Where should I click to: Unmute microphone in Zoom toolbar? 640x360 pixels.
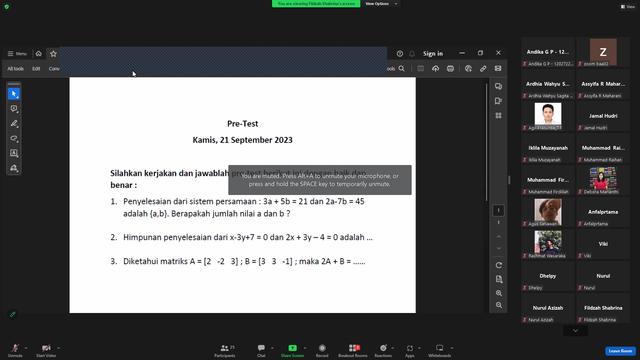pyautogui.click(x=15, y=350)
